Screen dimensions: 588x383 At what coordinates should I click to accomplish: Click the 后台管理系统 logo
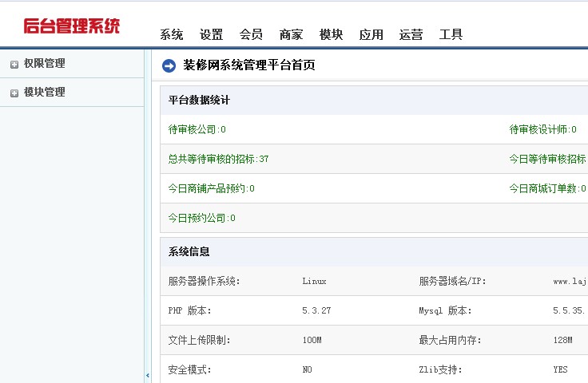(x=72, y=26)
